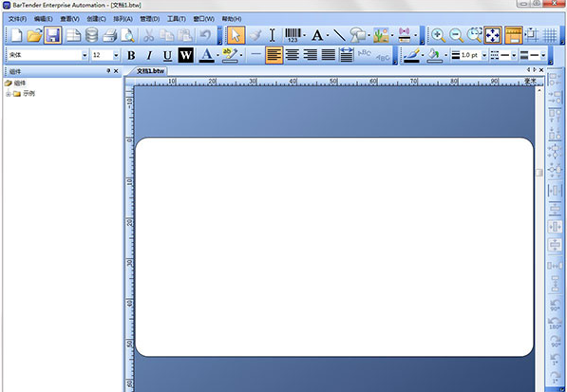Print the label with printer icon
The image size is (567, 392).
coord(109,35)
